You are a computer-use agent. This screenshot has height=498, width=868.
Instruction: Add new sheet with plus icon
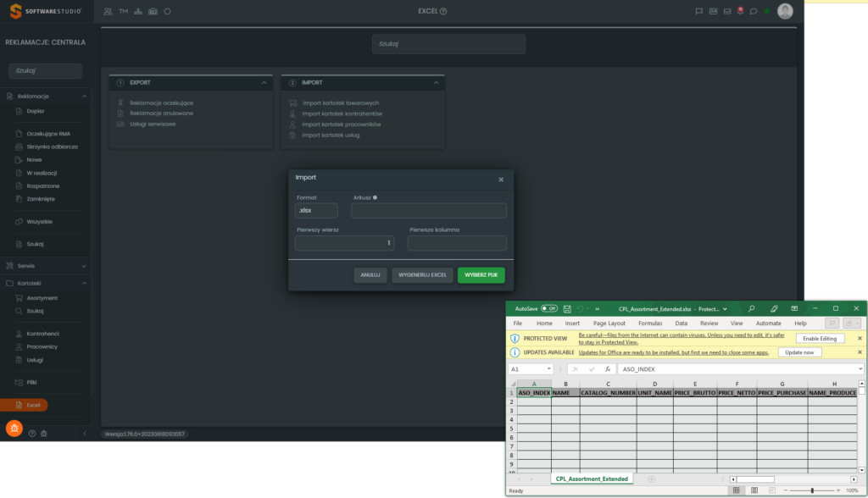(651, 479)
